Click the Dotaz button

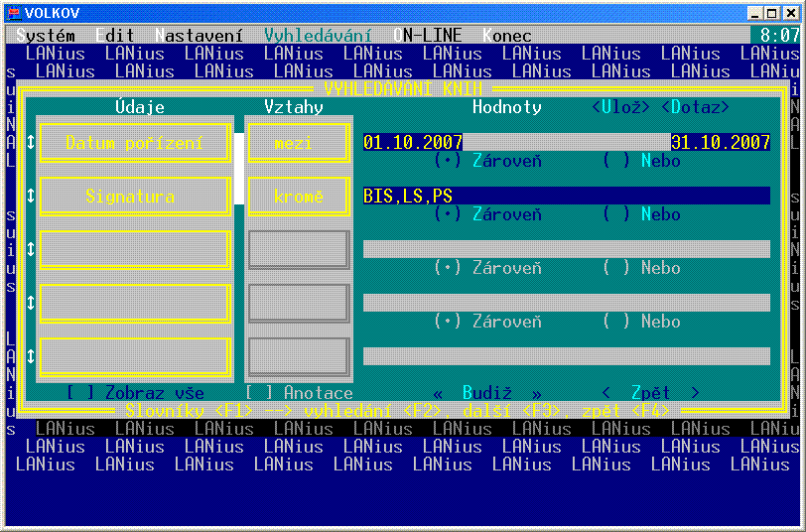point(695,107)
